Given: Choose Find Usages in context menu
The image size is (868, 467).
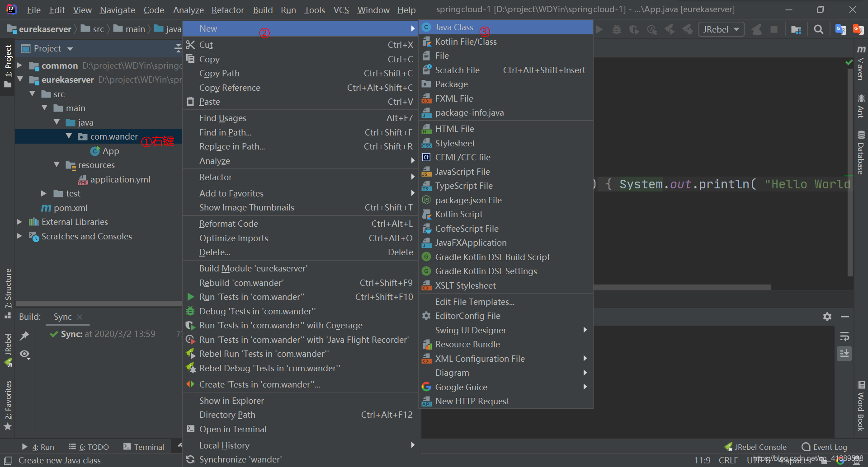Looking at the screenshot, I should pos(301,118).
